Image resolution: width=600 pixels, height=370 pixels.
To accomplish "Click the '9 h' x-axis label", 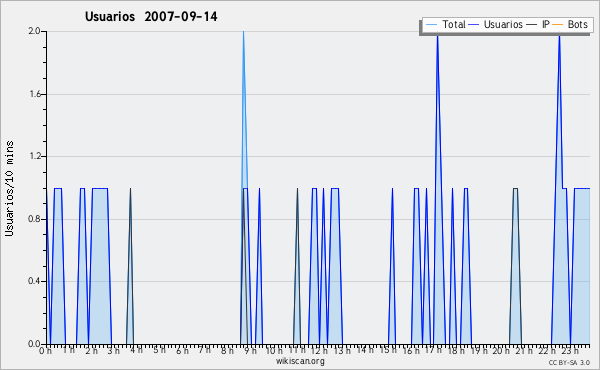I will pyautogui.click(x=251, y=350).
